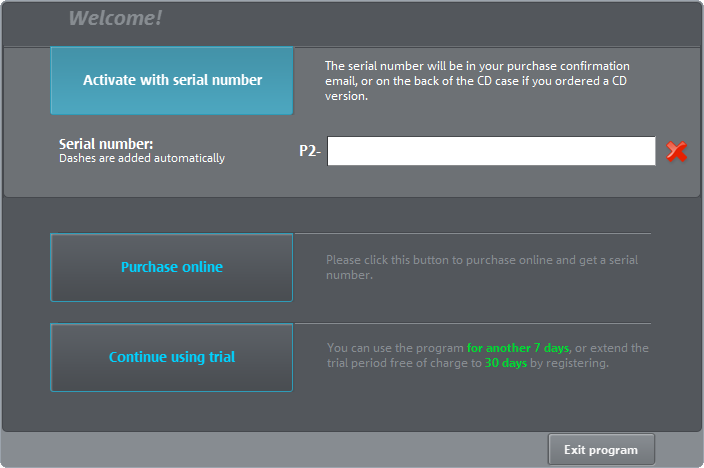Click the 'by registering' text
This screenshot has width=704, height=468.
click(x=569, y=363)
